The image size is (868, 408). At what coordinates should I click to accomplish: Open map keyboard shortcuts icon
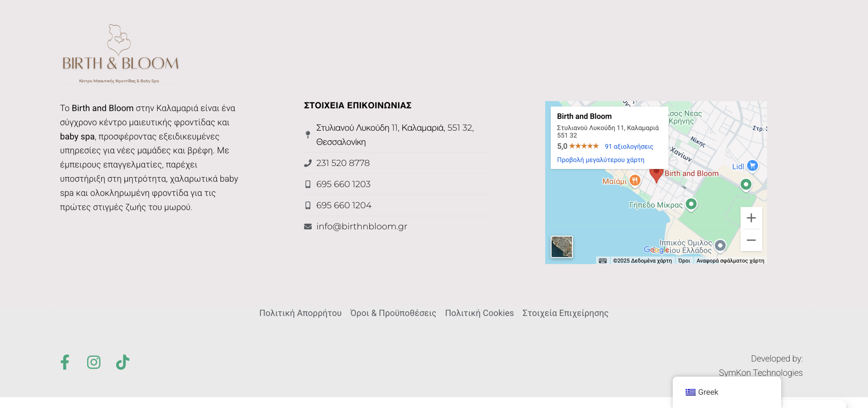(x=603, y=261)
